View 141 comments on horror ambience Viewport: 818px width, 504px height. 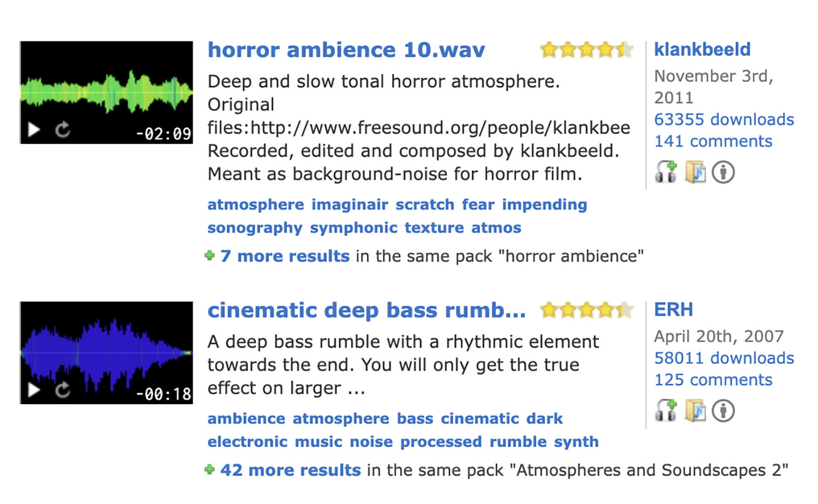(713, 141)
